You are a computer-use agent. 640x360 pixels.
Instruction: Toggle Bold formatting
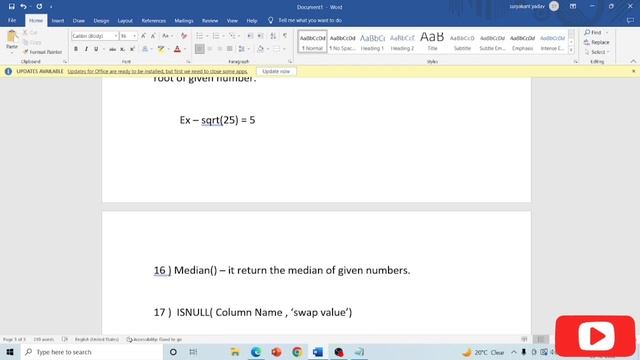[x=76, y=49]
